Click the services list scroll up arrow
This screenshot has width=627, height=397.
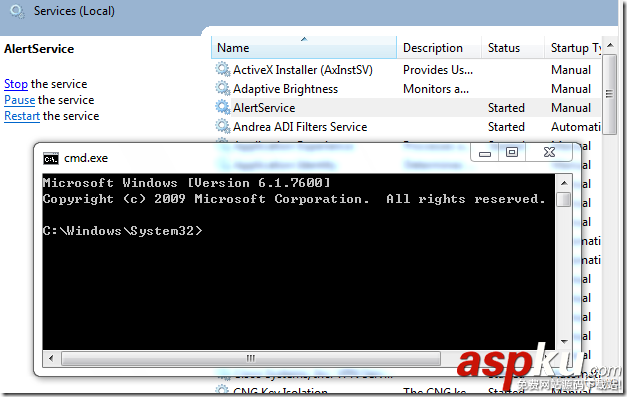(x=610, y=45)
